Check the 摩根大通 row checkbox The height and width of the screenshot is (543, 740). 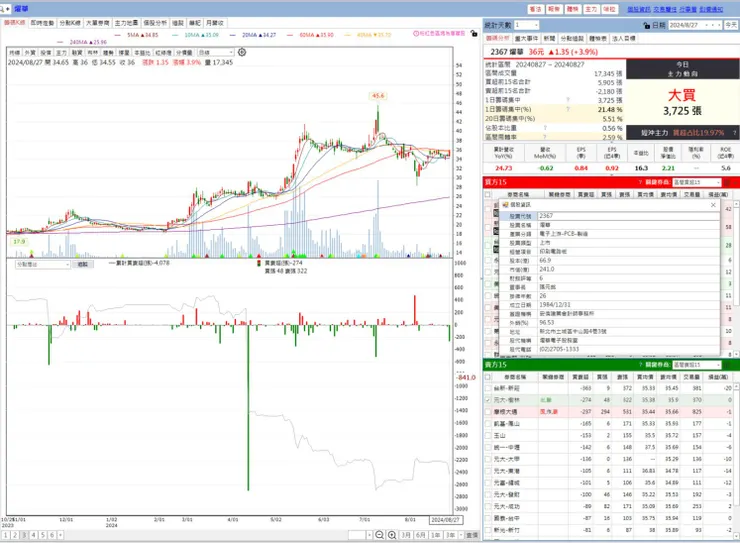pyautogui.click(x=488, y=412)
